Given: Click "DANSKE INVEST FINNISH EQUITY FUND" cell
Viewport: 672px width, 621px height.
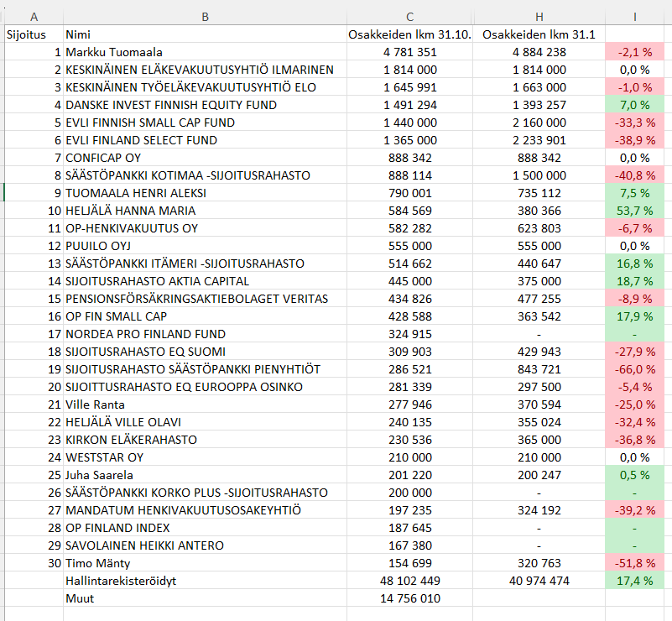Looking at the screenshot, I should point(205,105).
